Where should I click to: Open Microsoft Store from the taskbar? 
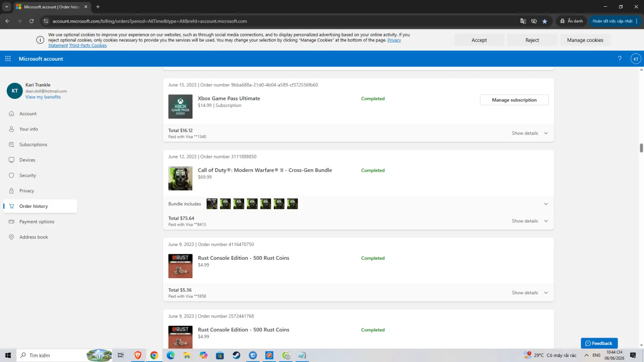(x=220, y=355)
